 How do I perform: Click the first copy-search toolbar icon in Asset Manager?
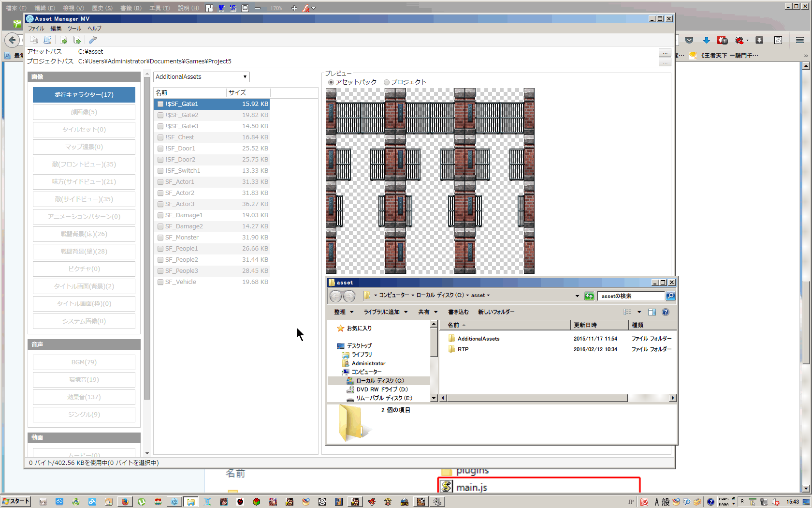33,40
